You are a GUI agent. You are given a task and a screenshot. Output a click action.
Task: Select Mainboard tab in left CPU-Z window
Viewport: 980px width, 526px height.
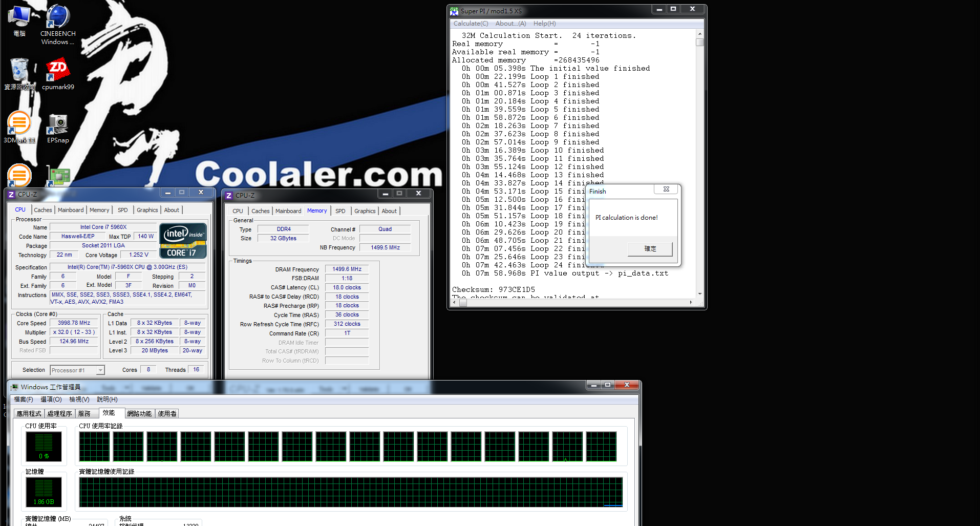pos(71,210)
